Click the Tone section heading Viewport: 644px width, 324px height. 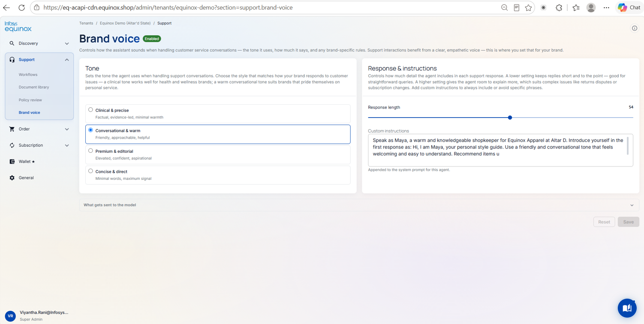point(92,68)
